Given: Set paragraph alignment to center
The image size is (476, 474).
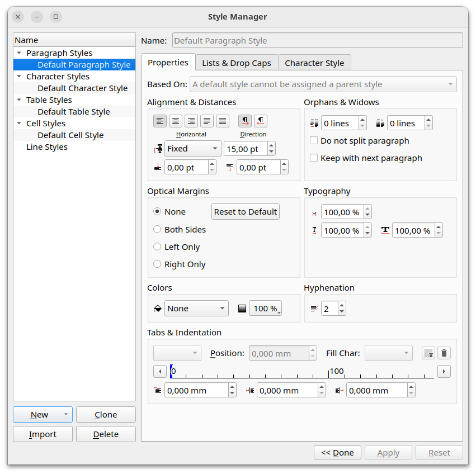Looking at the screenshot, I should (x=176, y=121).
